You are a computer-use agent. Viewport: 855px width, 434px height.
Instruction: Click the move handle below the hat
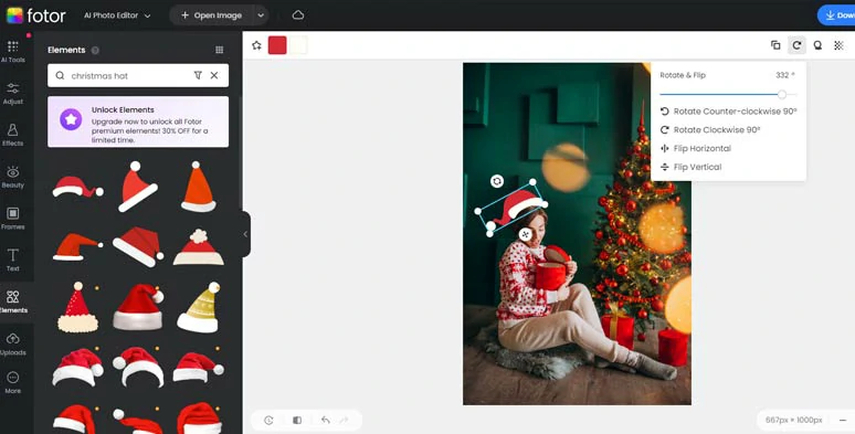click(525, 234)
